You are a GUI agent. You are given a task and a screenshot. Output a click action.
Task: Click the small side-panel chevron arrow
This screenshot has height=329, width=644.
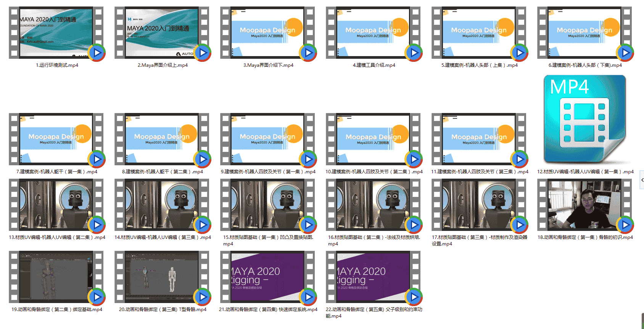click(x=642, y=180)
